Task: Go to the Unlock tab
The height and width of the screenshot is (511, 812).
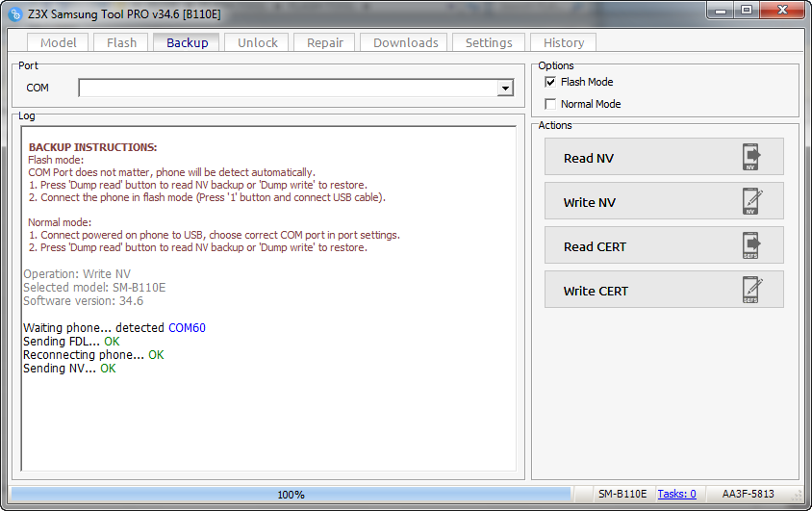Action: (x=258, y=42)
